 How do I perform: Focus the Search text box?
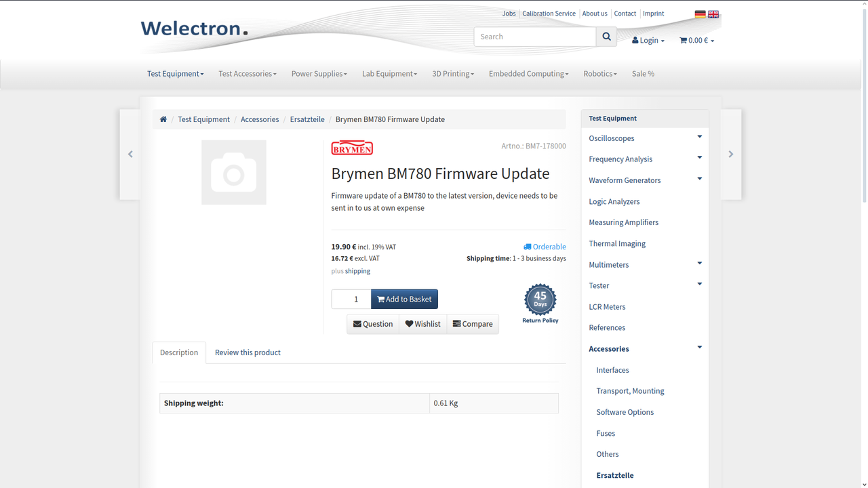(535, 37)
